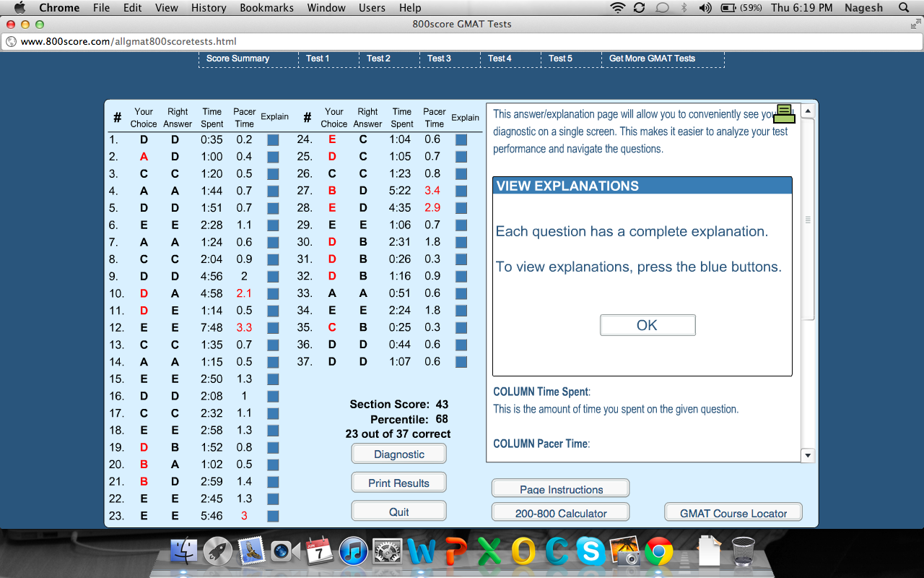Open Finder from the Dock

tap(183, 551)
